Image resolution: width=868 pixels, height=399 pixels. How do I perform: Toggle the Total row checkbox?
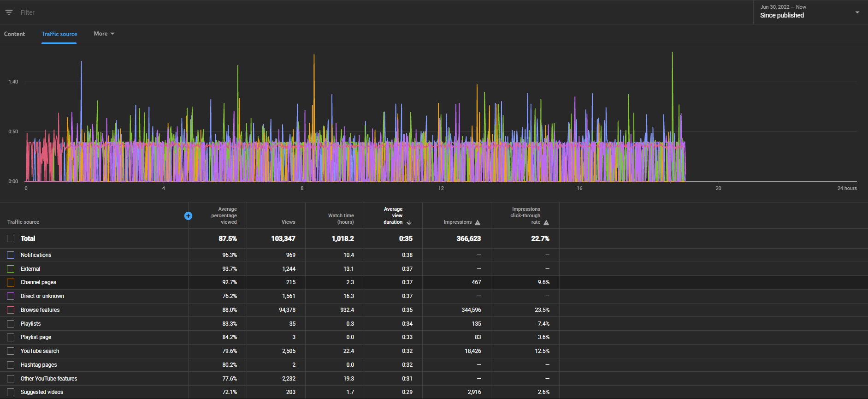(11, 238)
